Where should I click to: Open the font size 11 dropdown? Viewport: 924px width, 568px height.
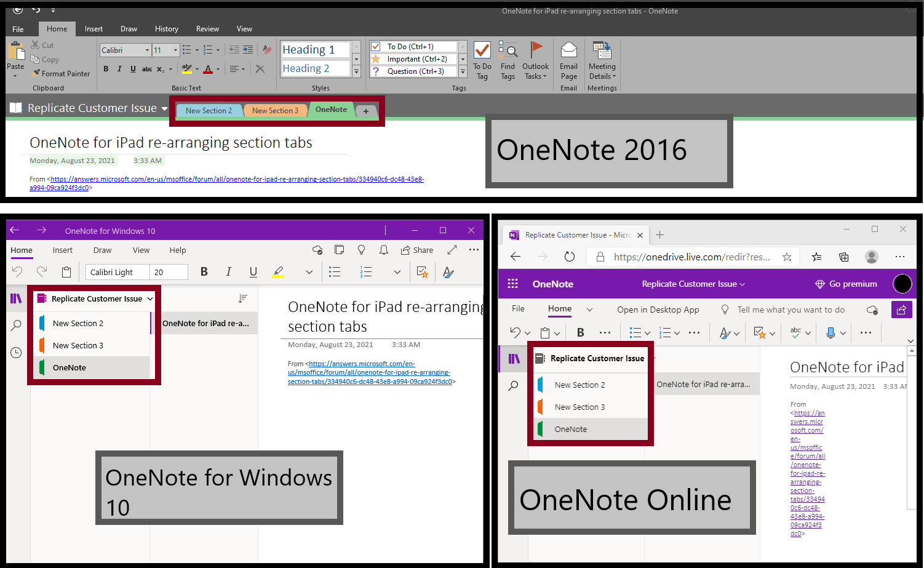coord(175,50)
